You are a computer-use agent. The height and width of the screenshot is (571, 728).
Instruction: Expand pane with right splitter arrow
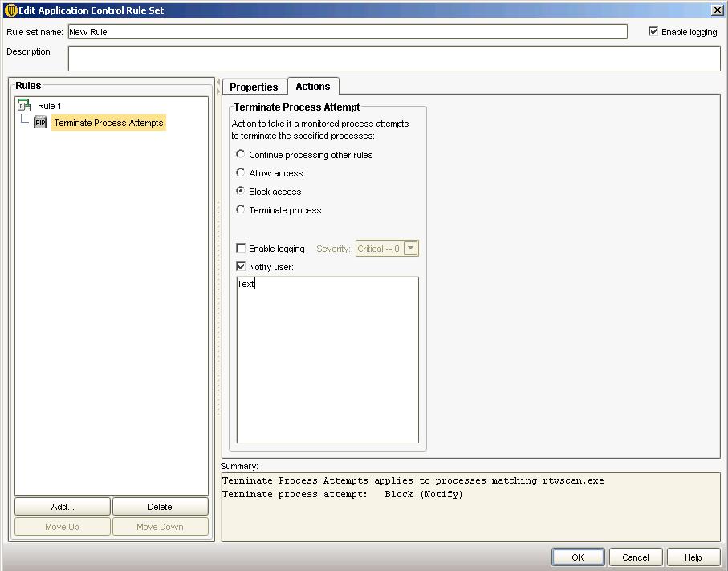coord(218,91)
